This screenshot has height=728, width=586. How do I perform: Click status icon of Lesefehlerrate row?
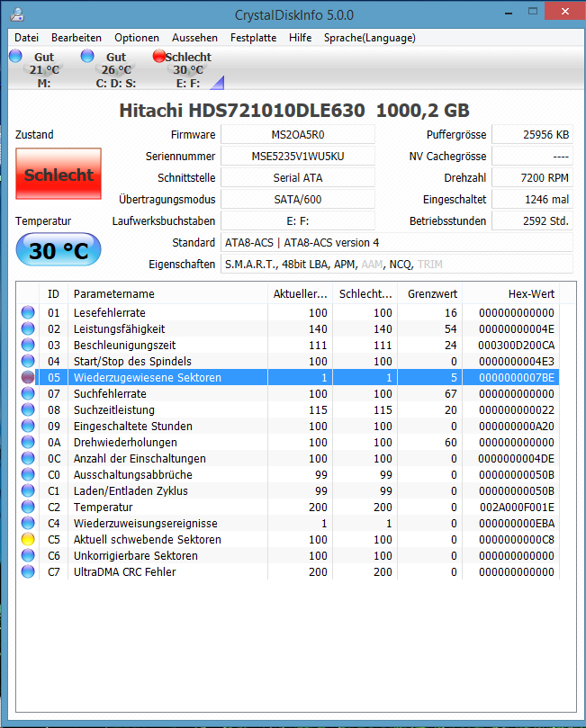pyautogui.click(x=28, y=312)
